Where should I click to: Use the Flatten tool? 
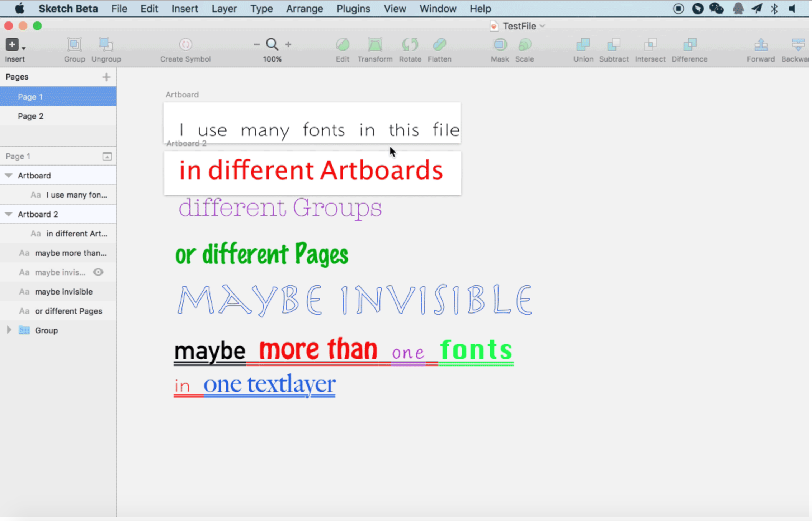click(x=440, y=45)
